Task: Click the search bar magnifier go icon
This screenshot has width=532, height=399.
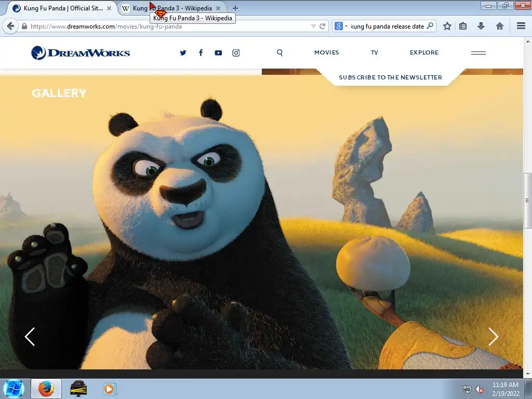Action: [430, 26]
